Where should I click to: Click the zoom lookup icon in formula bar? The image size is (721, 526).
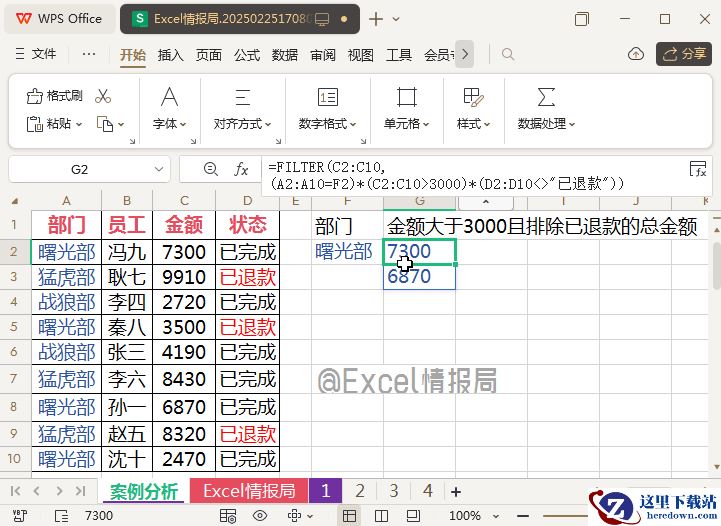(210, 169)
